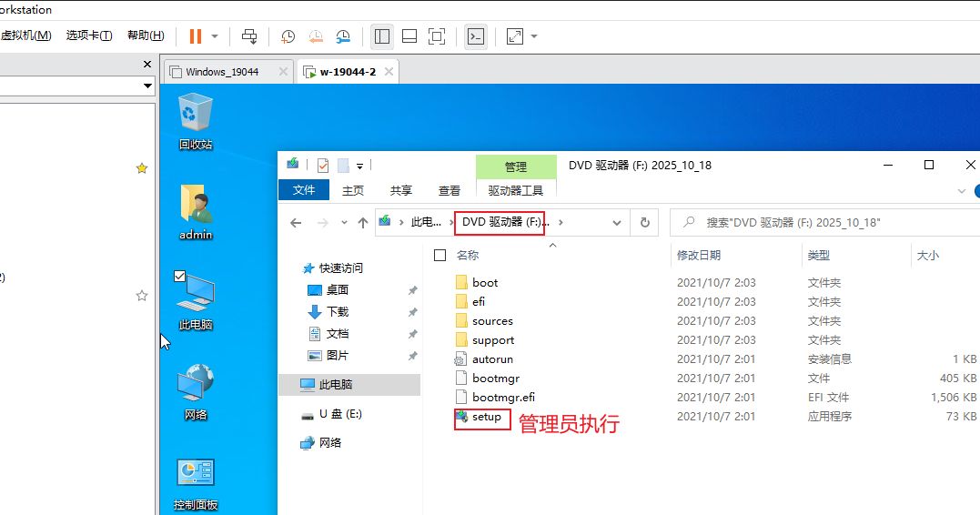Open the sources folder
Image resolution: width=980 pixels, height=515 pixels.
click(492, 321)
